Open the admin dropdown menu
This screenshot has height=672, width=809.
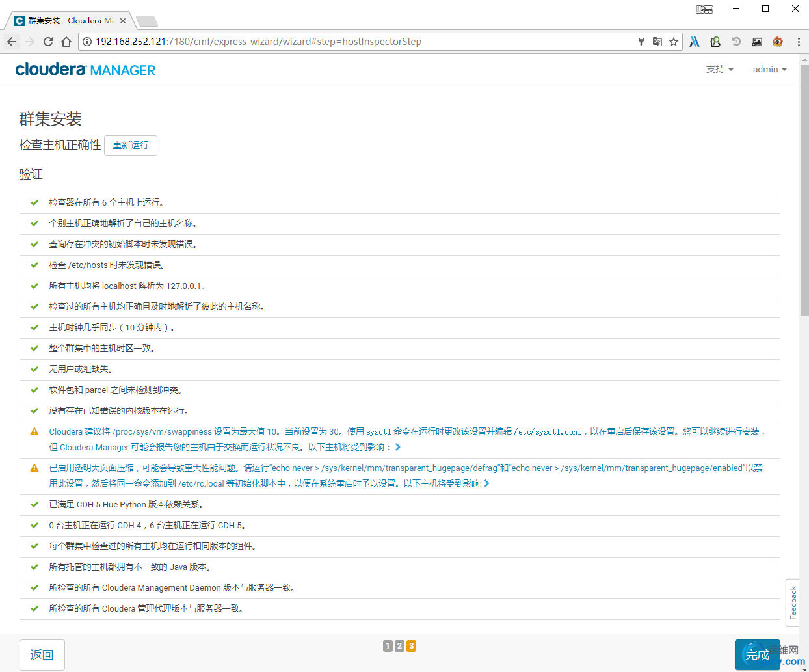tap(769, 69)
